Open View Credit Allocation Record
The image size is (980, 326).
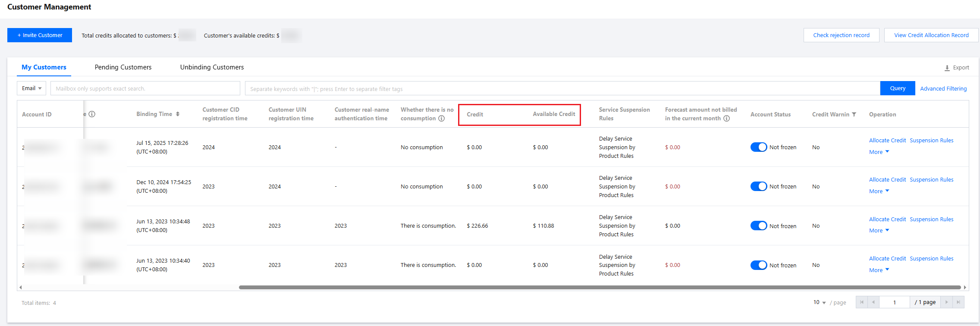tap(931, 35)
